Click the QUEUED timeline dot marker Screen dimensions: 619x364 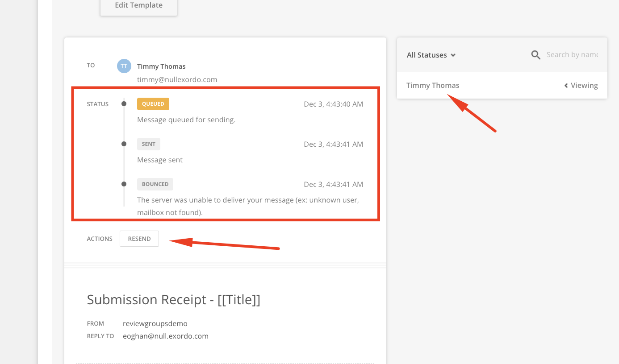pos(124,104)
